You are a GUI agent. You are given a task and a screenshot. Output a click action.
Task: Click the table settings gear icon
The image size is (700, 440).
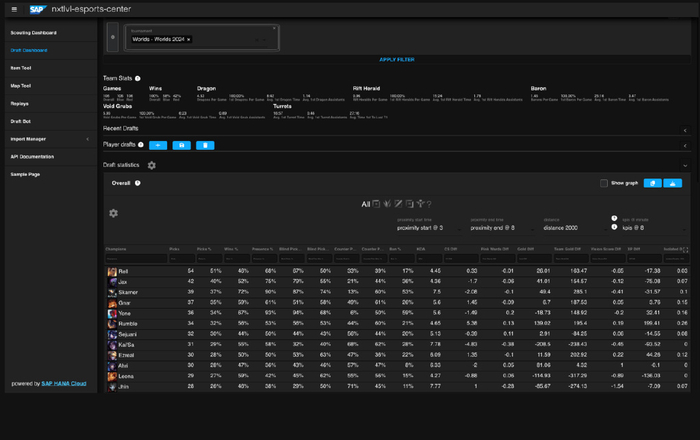pyautogui.click(x=113, y=213)
